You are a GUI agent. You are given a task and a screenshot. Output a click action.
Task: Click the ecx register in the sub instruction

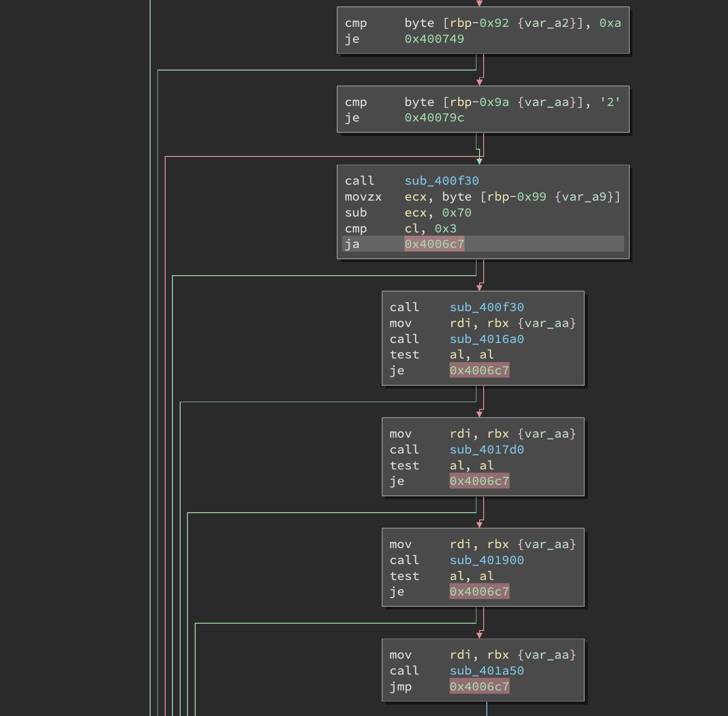click(x=416, y=212)
